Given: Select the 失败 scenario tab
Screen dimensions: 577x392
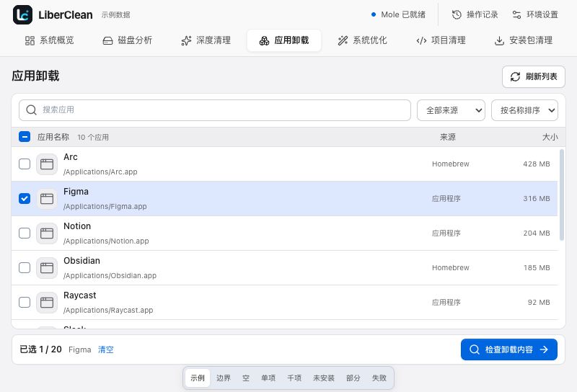Looking at the screenshot, I should point(379,378).
